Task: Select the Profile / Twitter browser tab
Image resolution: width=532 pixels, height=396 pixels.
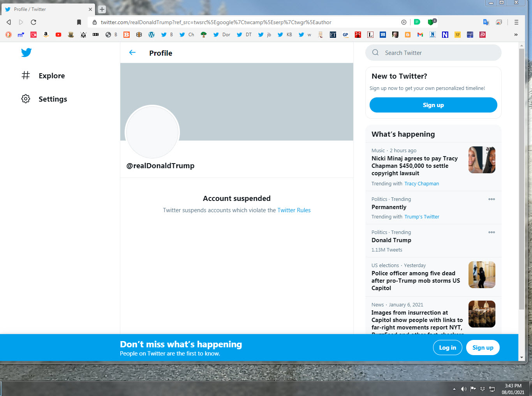Action: pyautogui.click(x=48, y=9)
